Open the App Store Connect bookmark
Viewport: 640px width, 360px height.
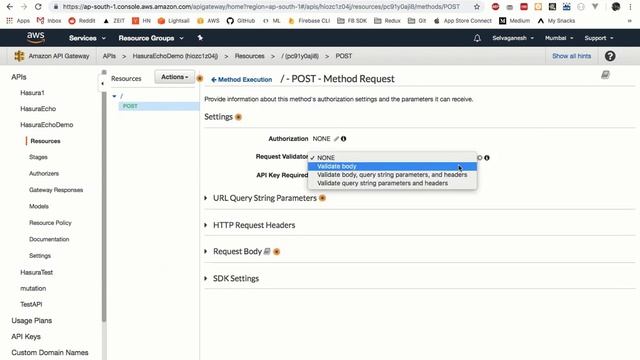click(x=462, y=20)
